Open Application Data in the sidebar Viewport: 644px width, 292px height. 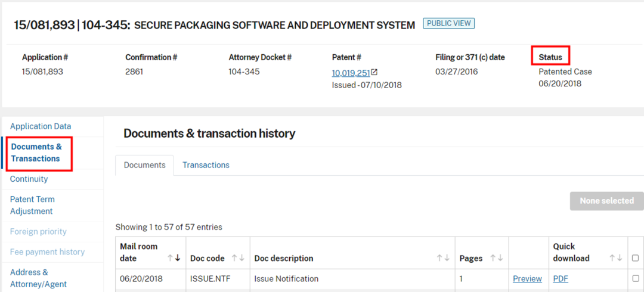tap(41, 126)
